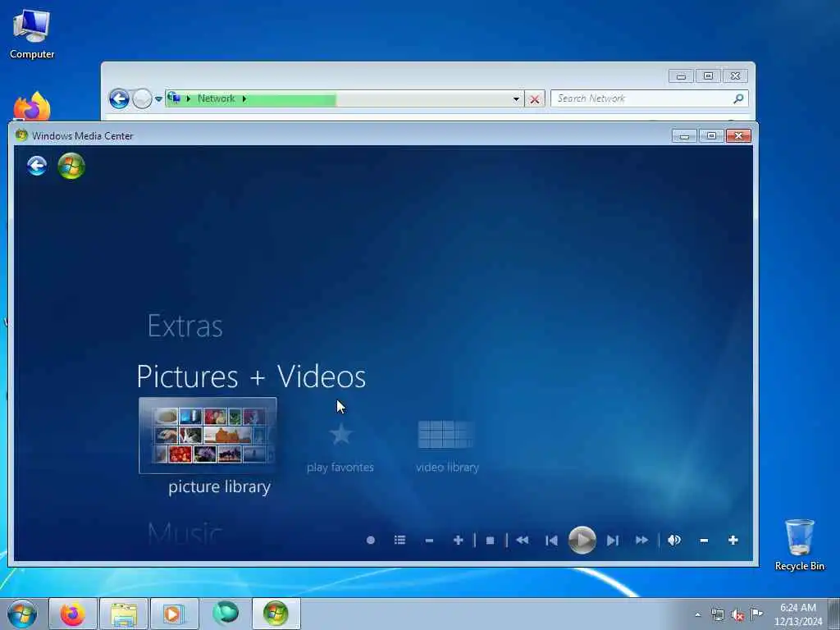Show hidden tray icons arrow
The width and height of the screenshot is (840, 630).
tap(697, 614)
